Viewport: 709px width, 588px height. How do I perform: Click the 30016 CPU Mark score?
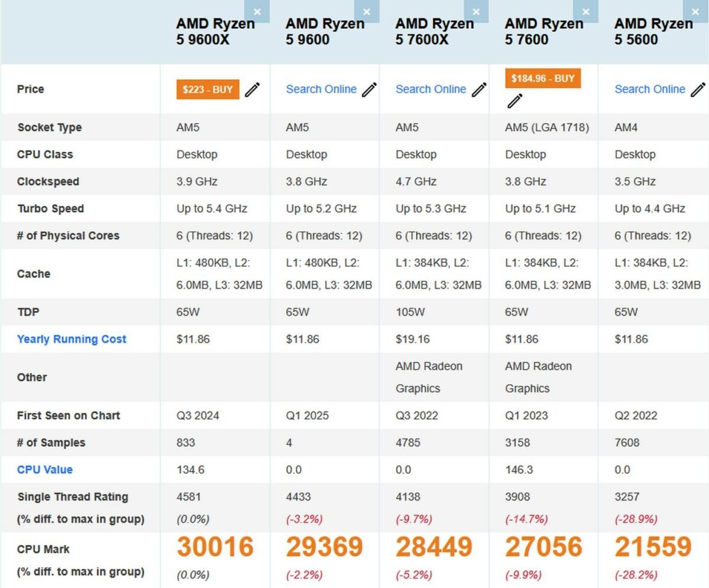point(215,548)
